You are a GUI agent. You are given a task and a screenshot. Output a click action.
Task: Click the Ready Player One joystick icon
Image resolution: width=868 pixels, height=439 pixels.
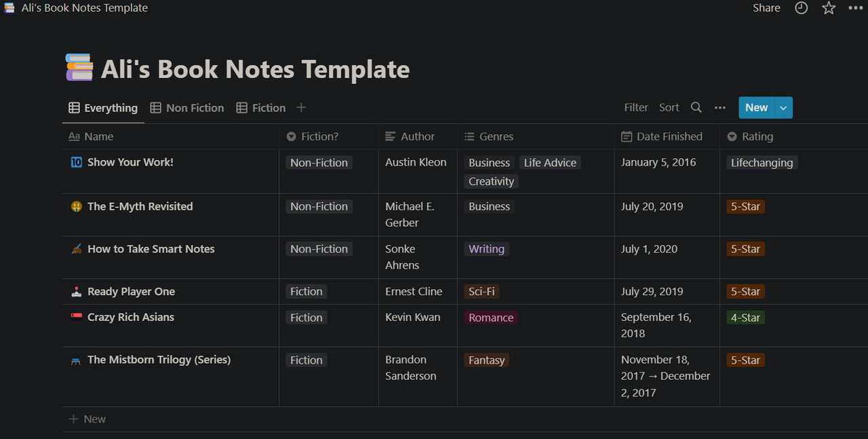point(76,292)
